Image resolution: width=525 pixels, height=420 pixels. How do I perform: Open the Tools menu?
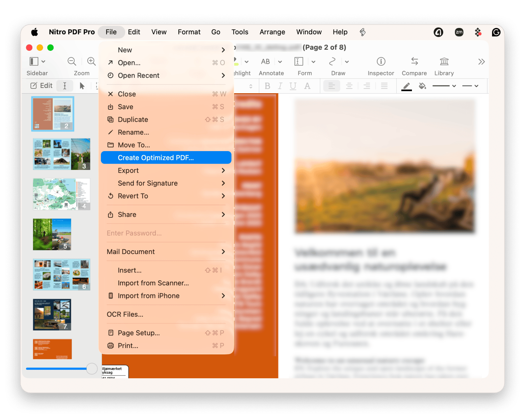(240, 32)
